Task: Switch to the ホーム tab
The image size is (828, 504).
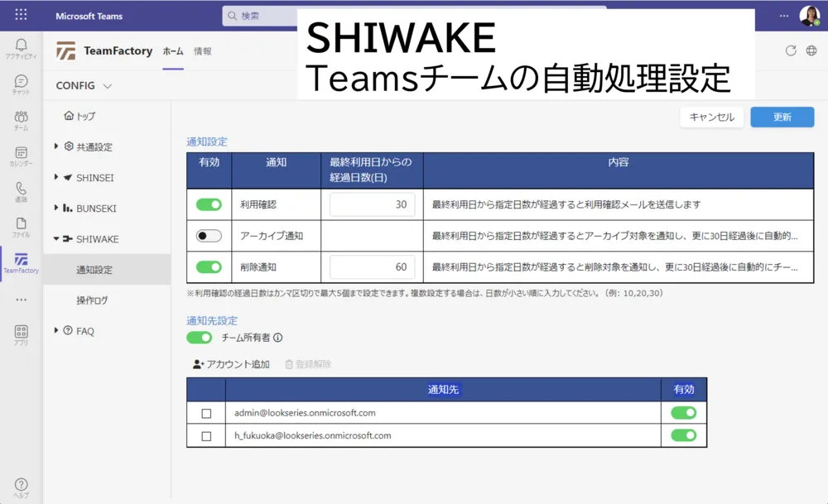Action: (173, 51)
